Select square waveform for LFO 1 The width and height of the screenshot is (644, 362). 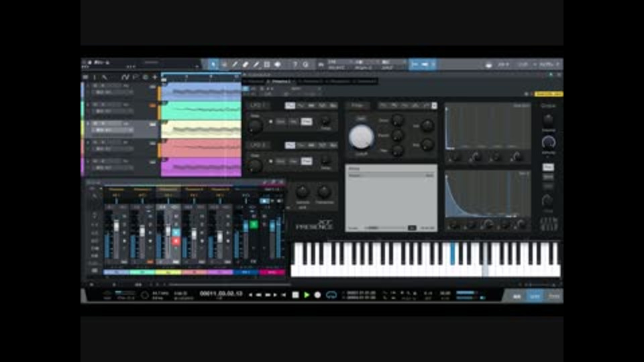tap(322, 106)
